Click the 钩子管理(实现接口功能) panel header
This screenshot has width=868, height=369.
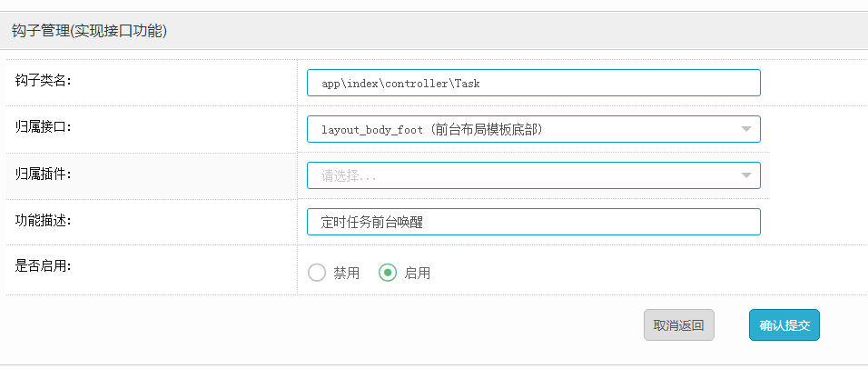pyautogui.click(x=89, y=31)
